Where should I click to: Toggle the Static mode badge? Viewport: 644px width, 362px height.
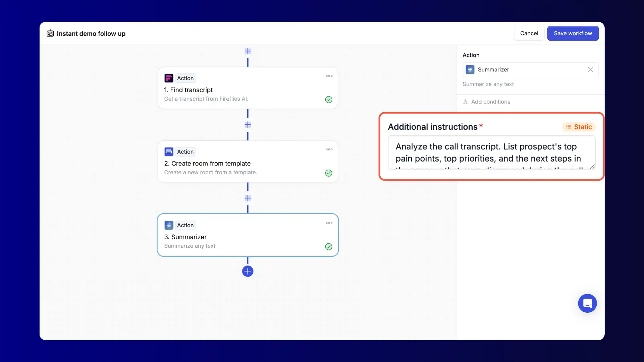(x=579, y=127)
